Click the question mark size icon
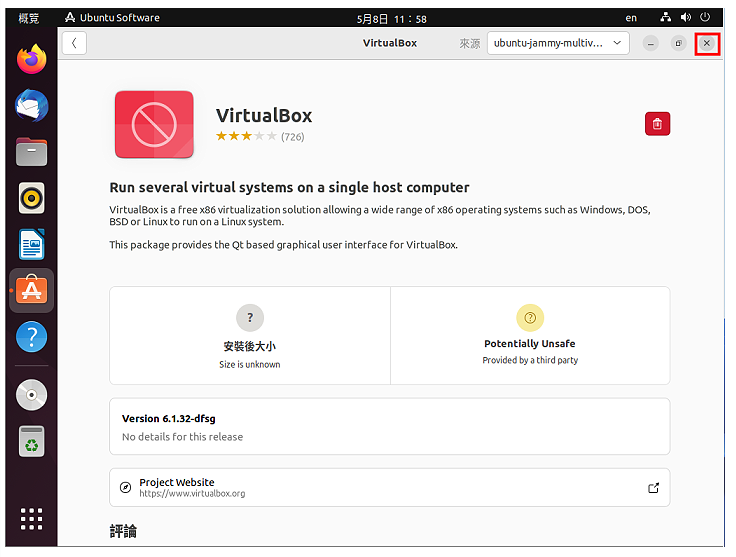736x557 pixels. [250, 318]
